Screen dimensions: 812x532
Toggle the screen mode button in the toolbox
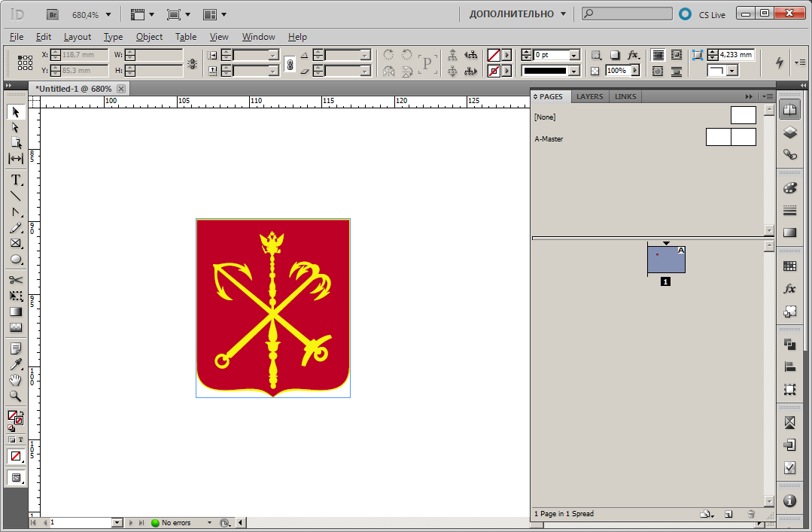16,478
